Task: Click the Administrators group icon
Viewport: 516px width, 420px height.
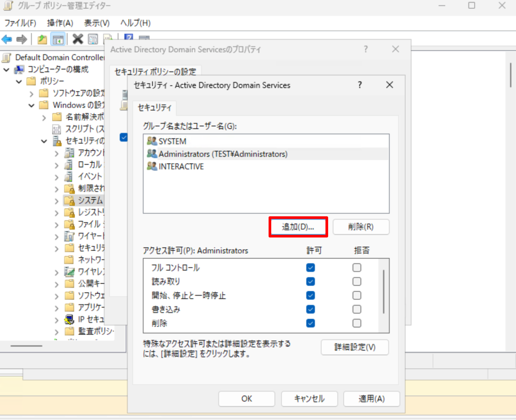Action: [152, 153]
